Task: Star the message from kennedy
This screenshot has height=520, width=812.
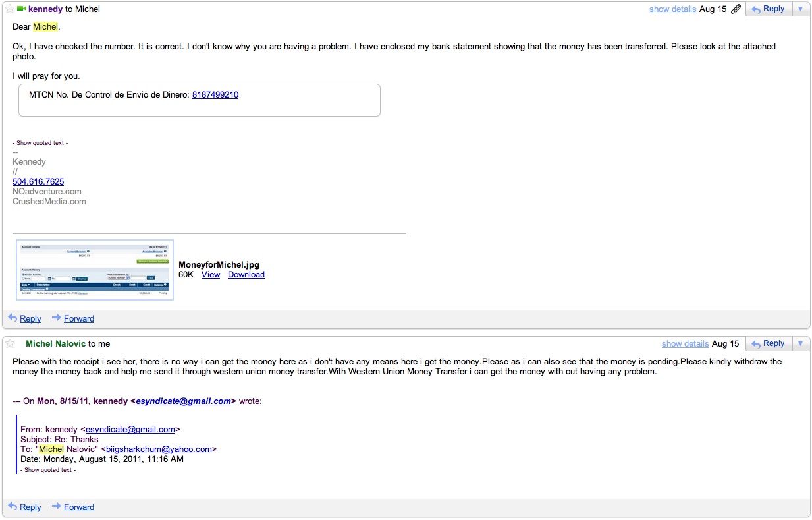Action: (10, 9)
